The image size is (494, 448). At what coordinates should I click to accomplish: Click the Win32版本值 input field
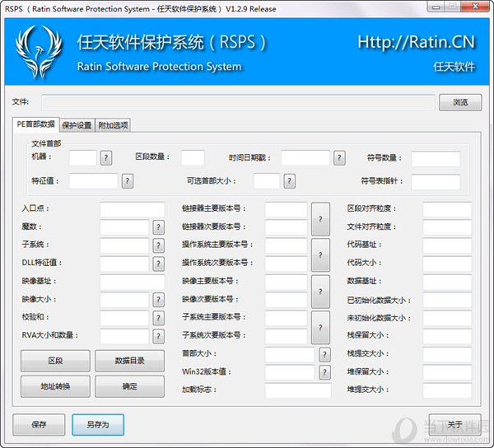[x=290, y=373]
